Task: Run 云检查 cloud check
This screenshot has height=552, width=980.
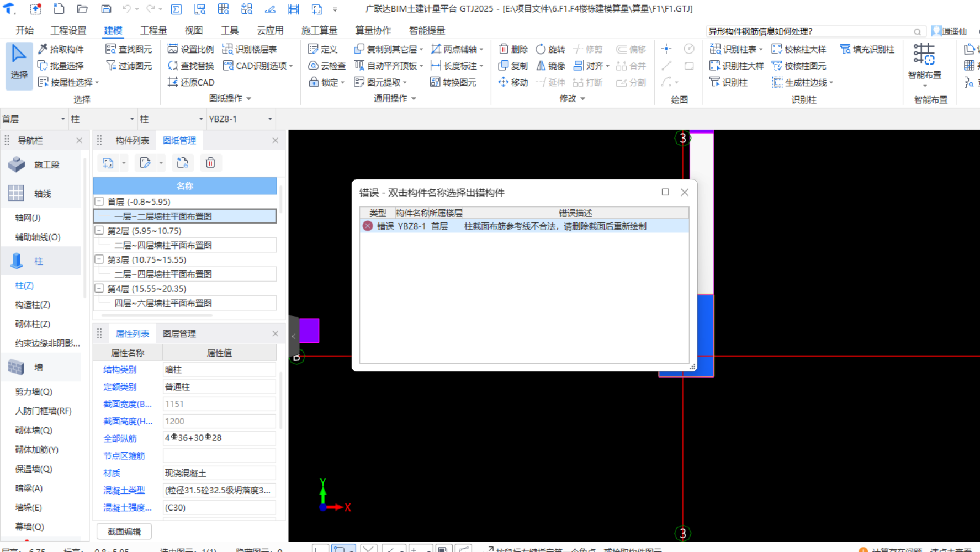Action: [327, 66]
